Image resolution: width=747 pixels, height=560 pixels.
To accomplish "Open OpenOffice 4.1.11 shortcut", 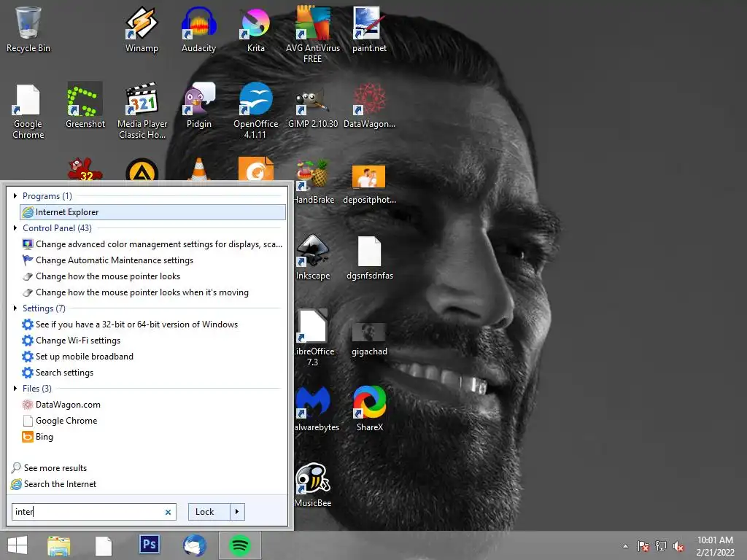I will 256,112.
